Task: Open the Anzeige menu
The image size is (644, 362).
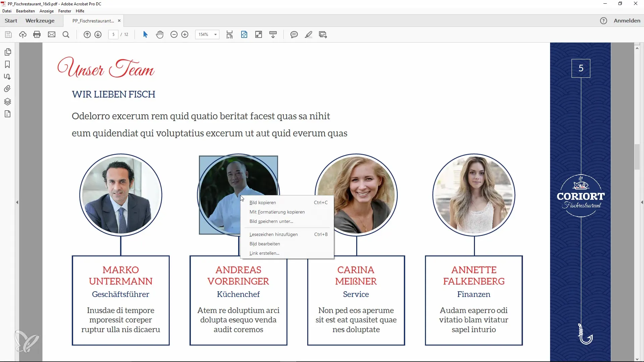Action: coord(47,11)
